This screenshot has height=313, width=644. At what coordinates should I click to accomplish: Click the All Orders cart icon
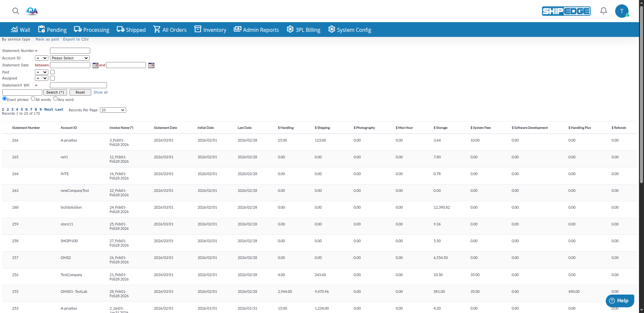pyautogui.click(x=157, y=29)
